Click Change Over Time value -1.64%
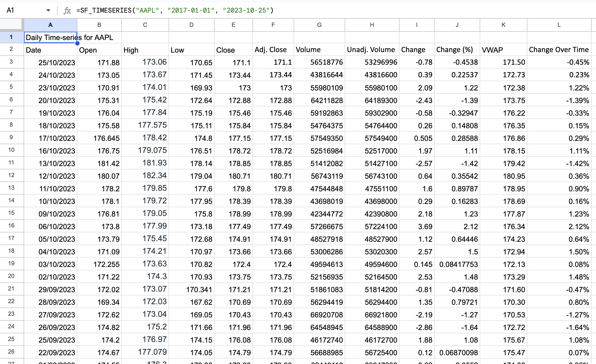 pos(559,327)
